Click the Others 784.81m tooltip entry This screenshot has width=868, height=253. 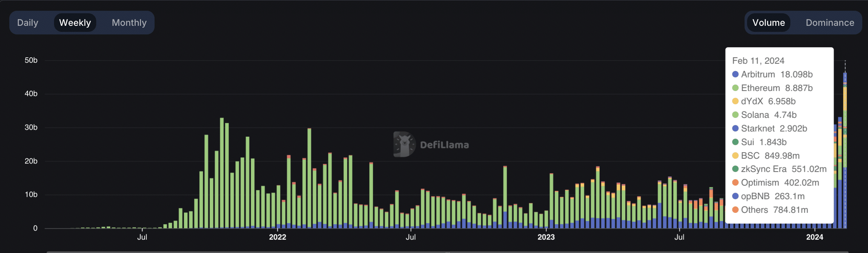coord(770,210)
